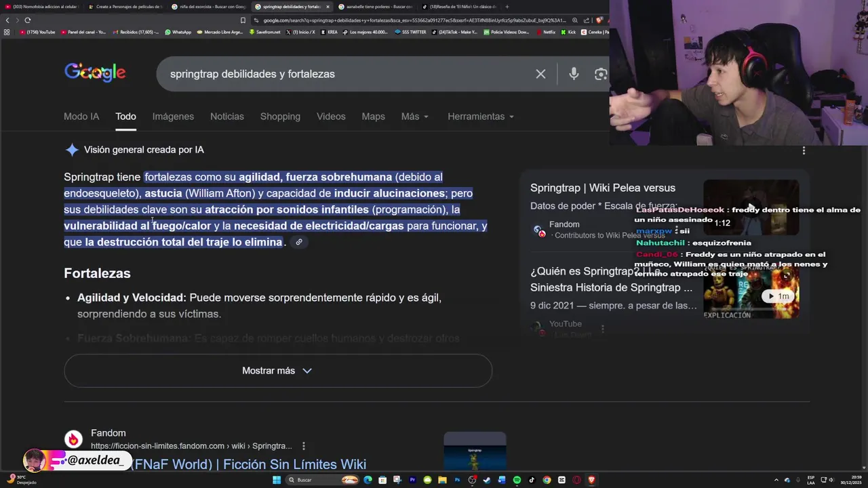Select the Imágenes search tab
Screen dimensions: 868x488
pyautogui.click(x=173, y=117)
